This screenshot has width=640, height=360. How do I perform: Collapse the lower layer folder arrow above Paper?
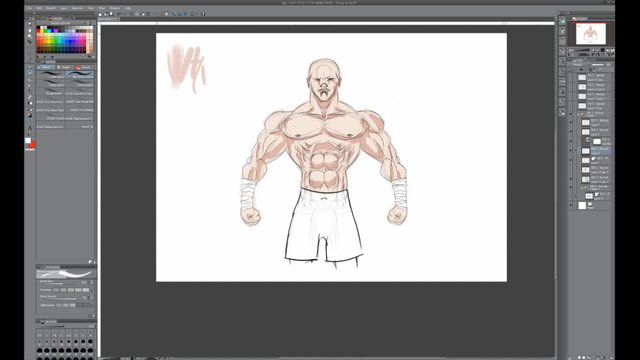(x=582, y=188)
